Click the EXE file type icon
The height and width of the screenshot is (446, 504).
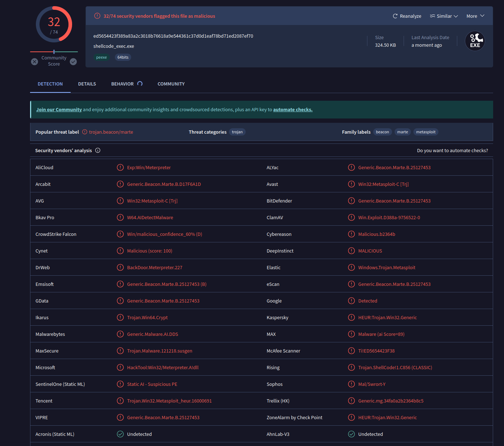[475, 41]
